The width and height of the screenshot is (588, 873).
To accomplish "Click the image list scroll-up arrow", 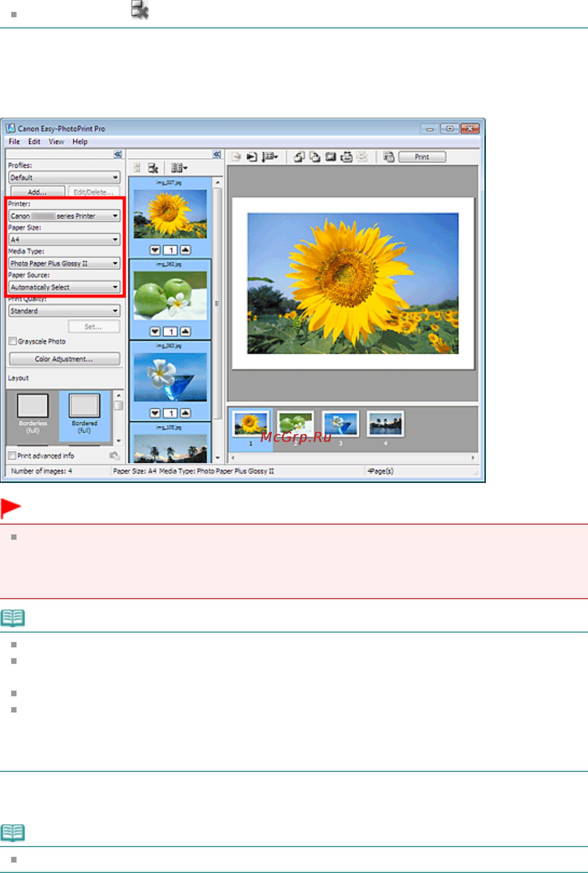I will tap(218, 182).
